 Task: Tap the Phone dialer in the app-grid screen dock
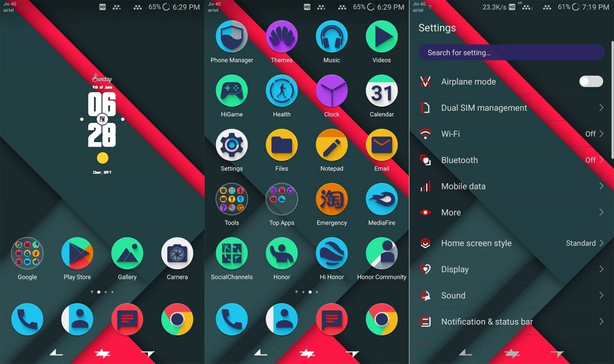coord(231,320)
